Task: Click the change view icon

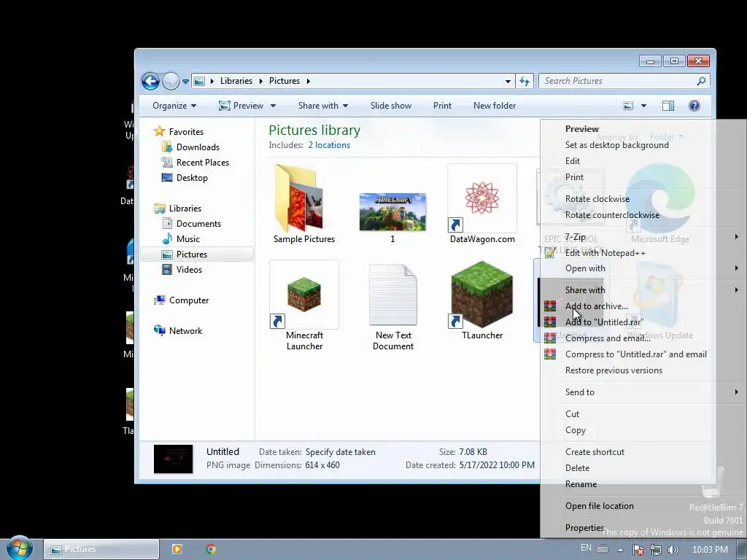Action: point(628,106)
